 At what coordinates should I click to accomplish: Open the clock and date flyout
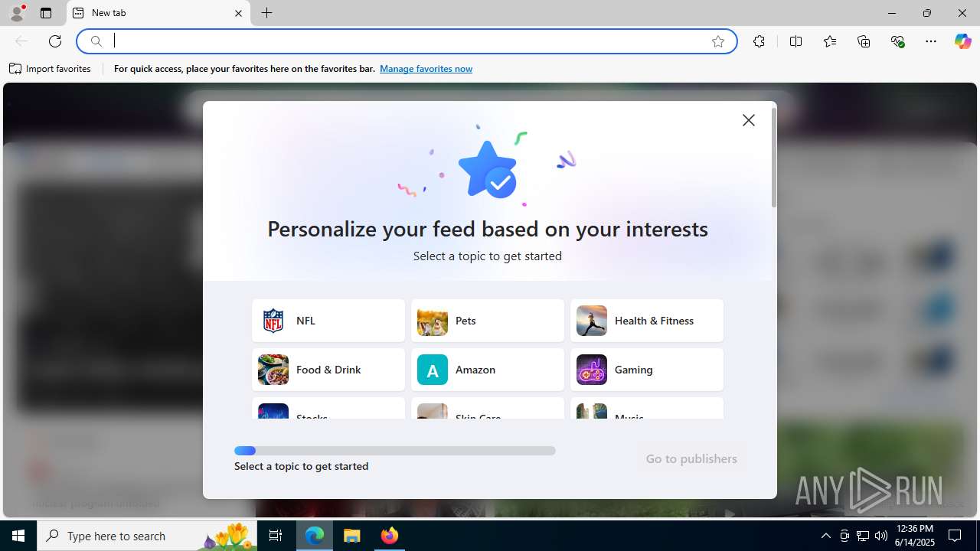click(914, 536)
